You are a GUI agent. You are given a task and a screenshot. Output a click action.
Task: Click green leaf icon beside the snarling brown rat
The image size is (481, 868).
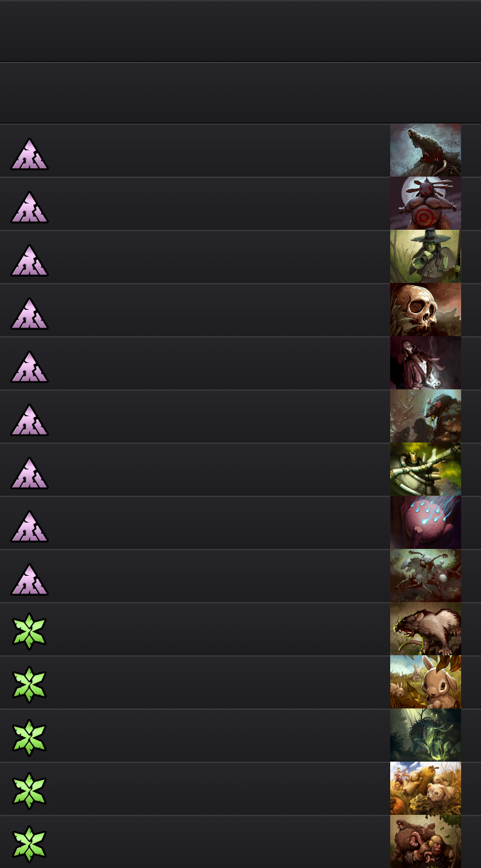pos(29,631)
